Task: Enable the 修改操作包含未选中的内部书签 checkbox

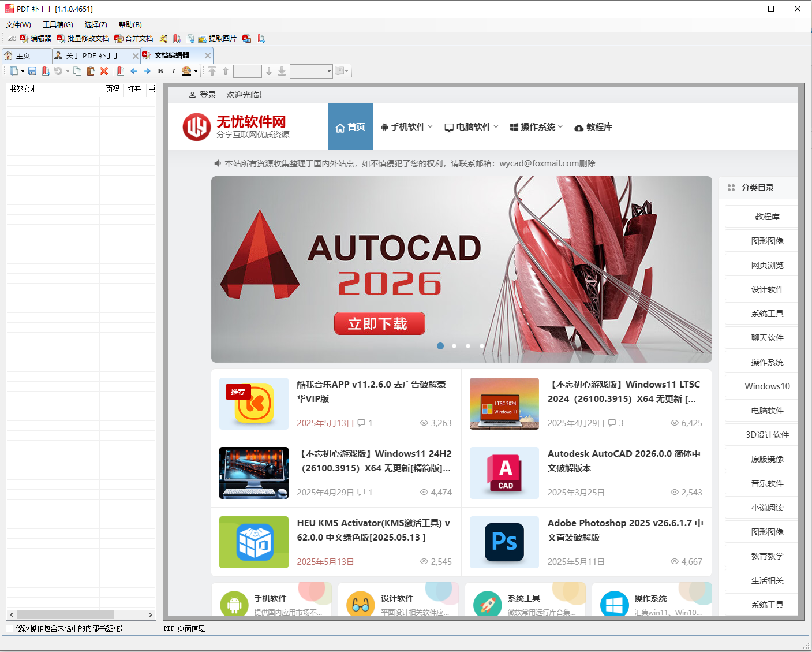Action: pyautogui.click(x=10, y=628)
